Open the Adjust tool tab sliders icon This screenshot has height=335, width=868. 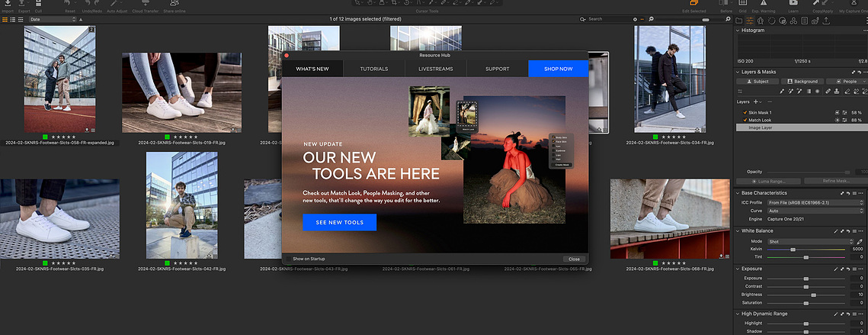750,21
